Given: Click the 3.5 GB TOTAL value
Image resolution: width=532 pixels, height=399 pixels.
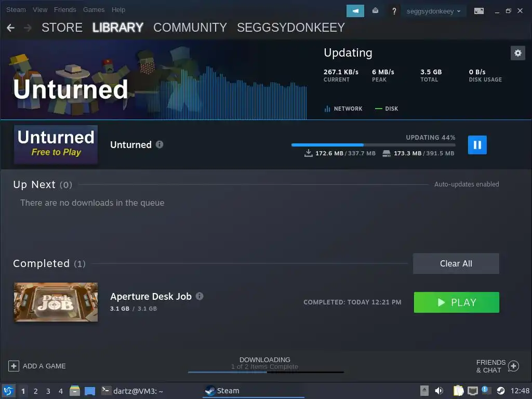Looking at the screenshot, I should 431,72.
